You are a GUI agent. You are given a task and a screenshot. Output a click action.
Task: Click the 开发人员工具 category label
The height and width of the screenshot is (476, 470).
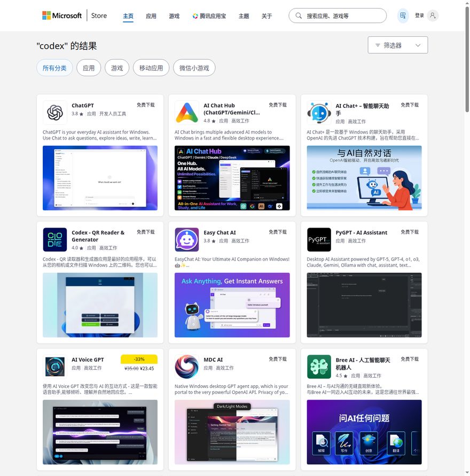click(x=113, y=114)
